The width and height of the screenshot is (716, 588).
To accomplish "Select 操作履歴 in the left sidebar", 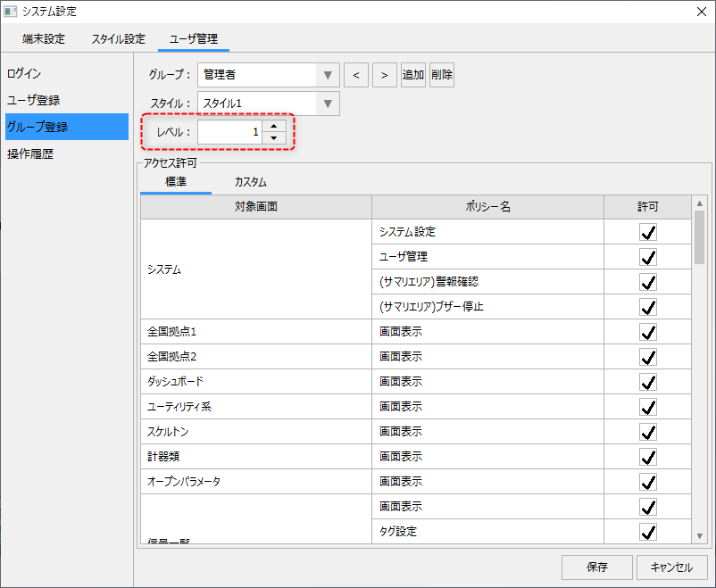I will [x=30, y=153].
